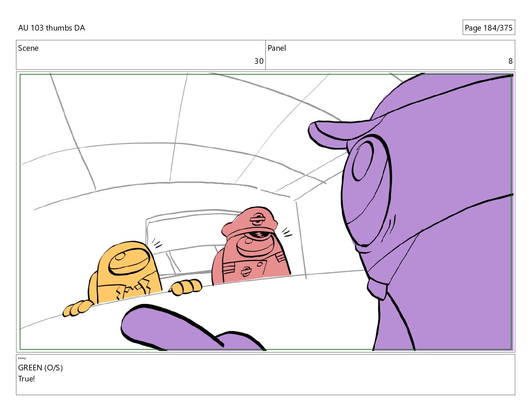Click scene number '30'

pos(259,61)
